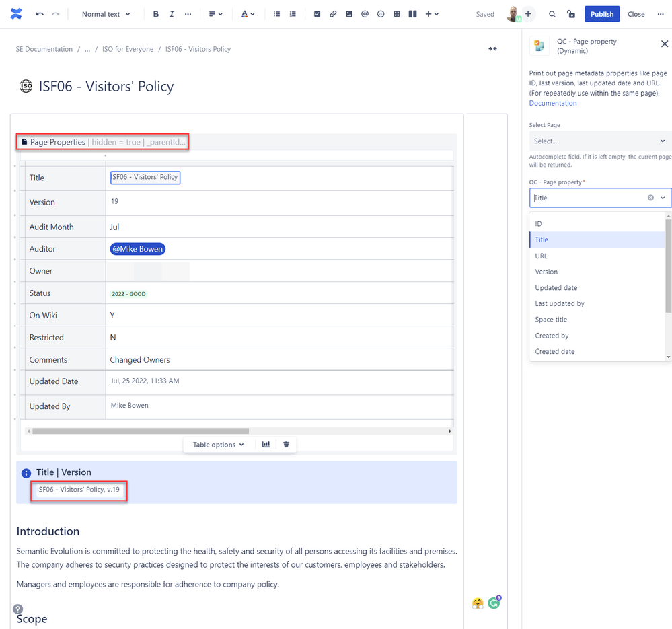Click the Confluence logo icon
The width and height of the screenshot is (672, 629).
[16, 14]
